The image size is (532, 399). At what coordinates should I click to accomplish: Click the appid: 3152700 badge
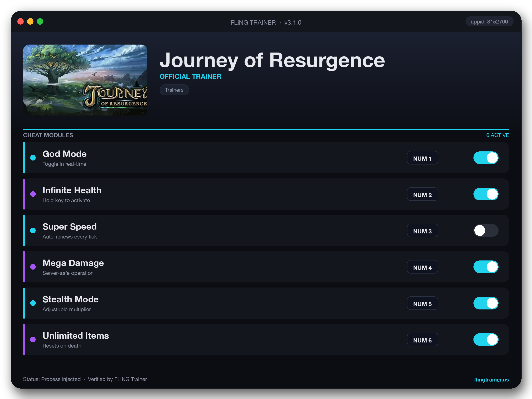489,22
